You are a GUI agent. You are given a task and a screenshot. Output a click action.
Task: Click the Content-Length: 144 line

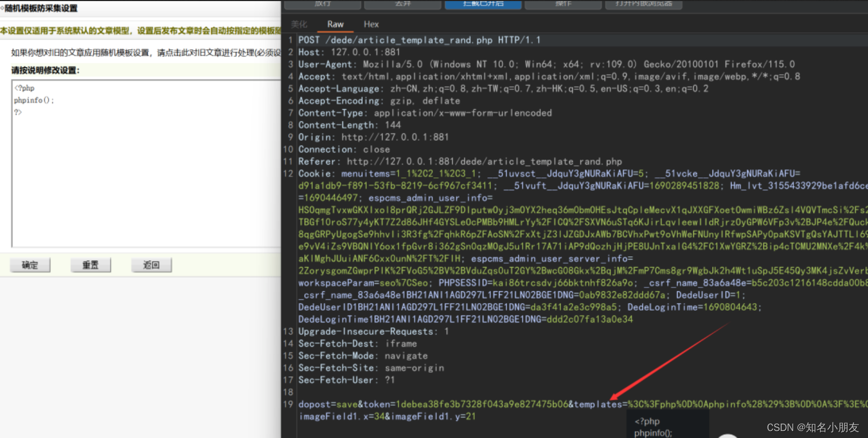349,125
